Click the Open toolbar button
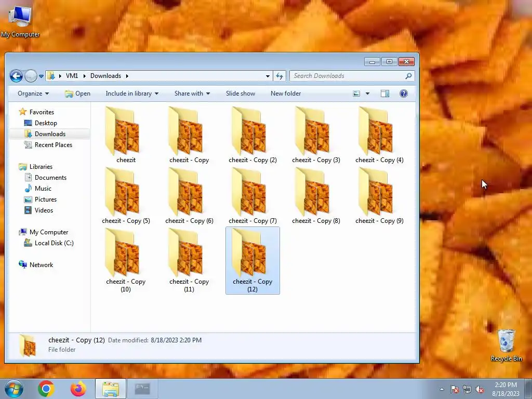This screenshot has width=532, height=399. pos(78,94)
